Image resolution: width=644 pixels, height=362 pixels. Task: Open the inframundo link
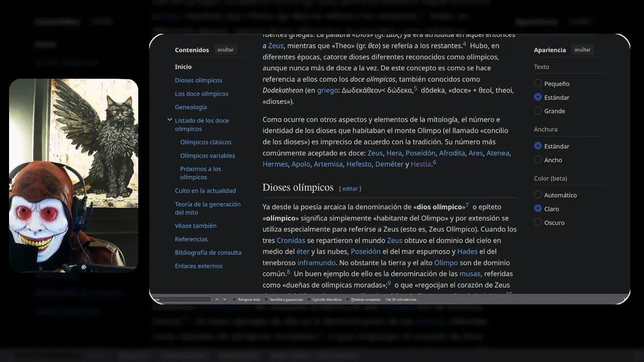tap(316, 262)
